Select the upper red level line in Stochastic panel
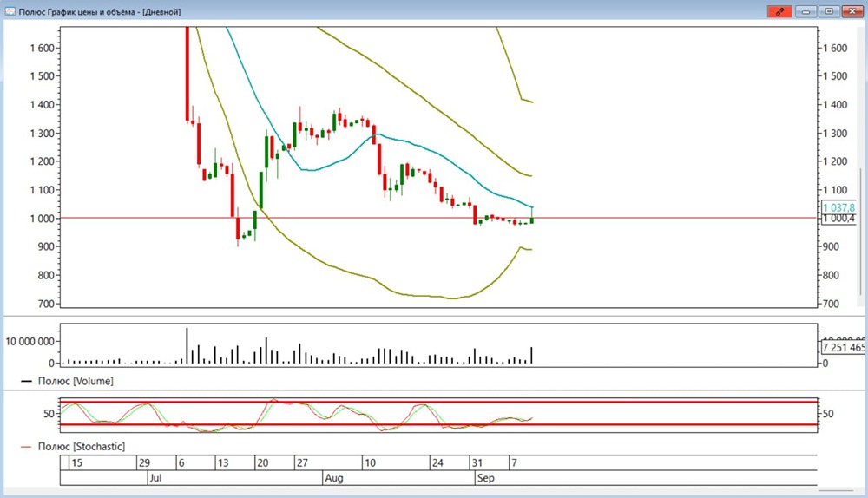Viewport: 868px width, 498px height. pos(438,402)
